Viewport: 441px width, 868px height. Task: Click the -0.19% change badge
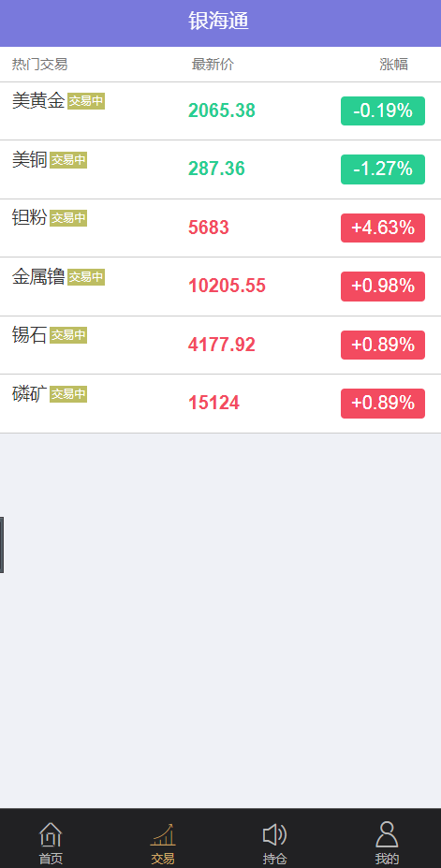click(x=383, y=110)
